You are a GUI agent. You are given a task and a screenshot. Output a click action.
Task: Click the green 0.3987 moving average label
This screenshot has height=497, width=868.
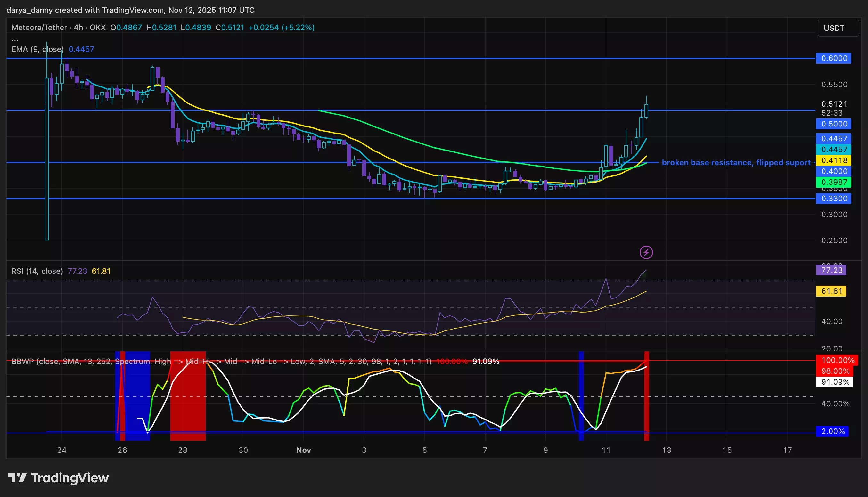click(833, 182)
